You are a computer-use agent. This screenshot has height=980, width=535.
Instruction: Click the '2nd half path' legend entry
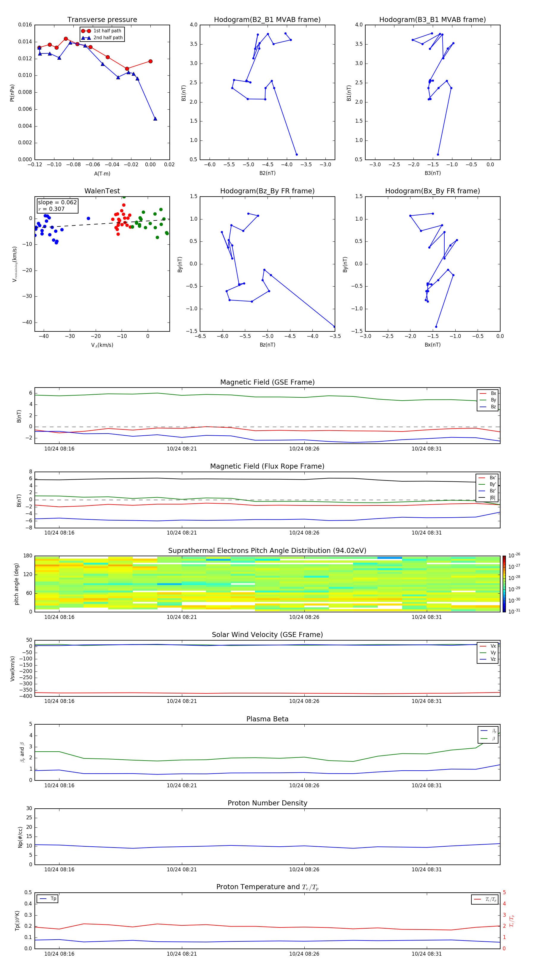102,38
